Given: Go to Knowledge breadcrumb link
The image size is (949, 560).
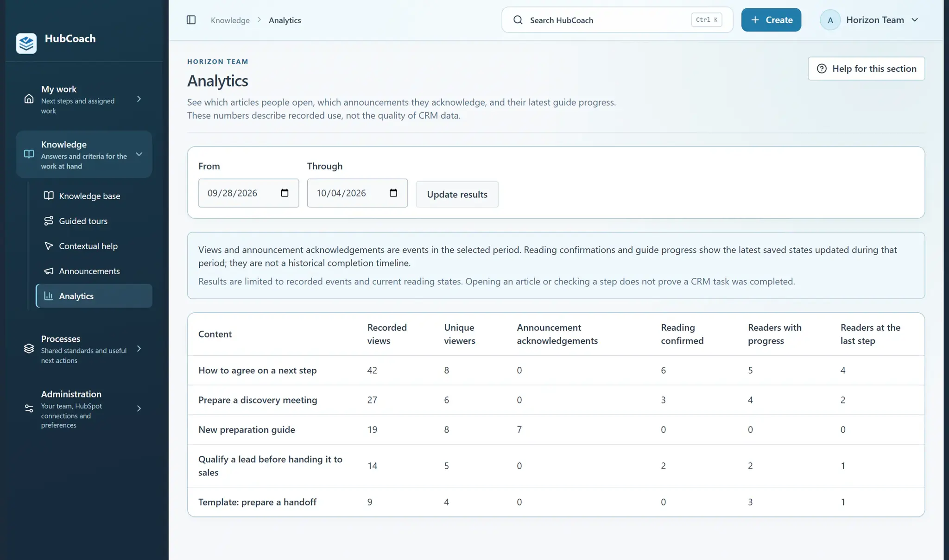Looking at the screenshot, I should pos(230,20).
